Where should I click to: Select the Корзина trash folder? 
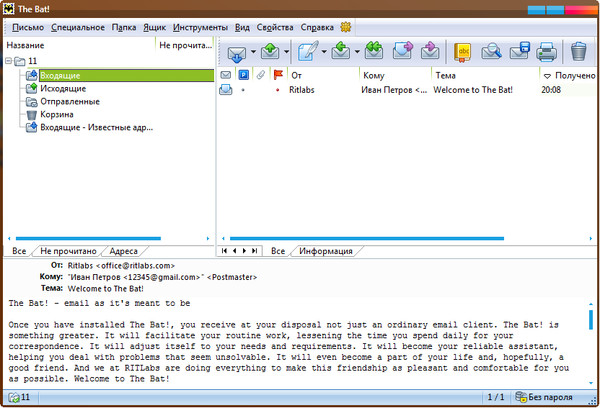coord(57,114)
